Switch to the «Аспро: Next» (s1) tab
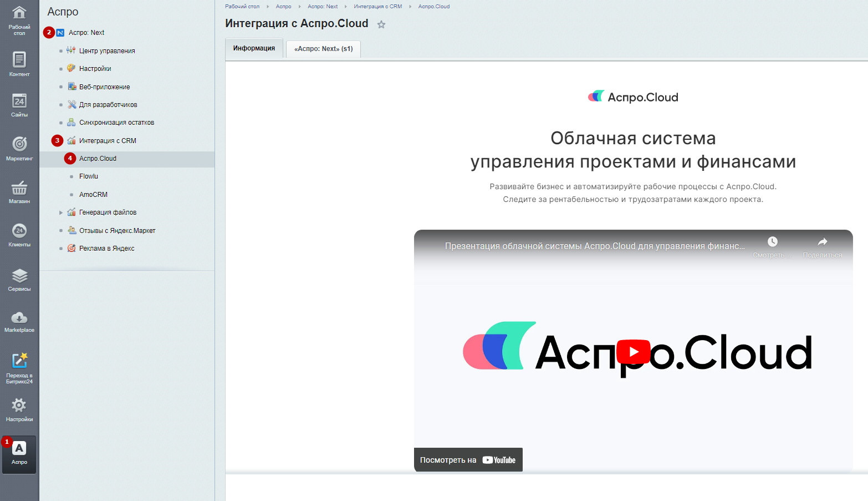This screenshot has width=868, height=501. tap(324, 49)
